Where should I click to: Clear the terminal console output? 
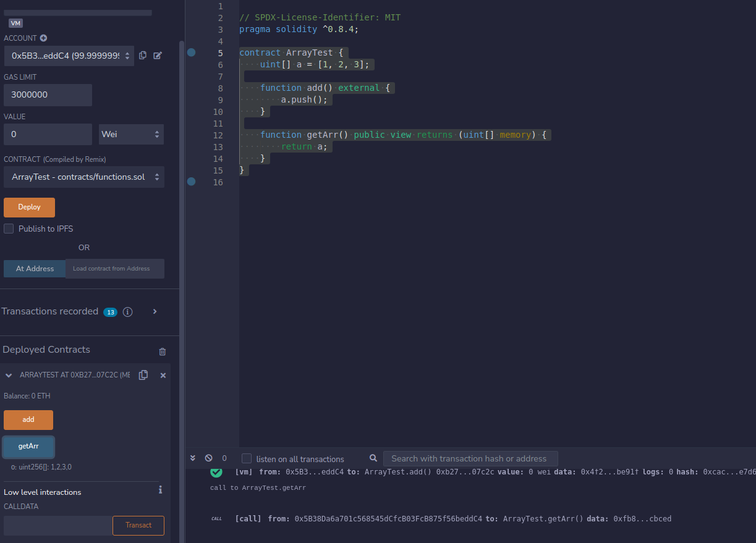pyautogui.click(x=209, y=458)
